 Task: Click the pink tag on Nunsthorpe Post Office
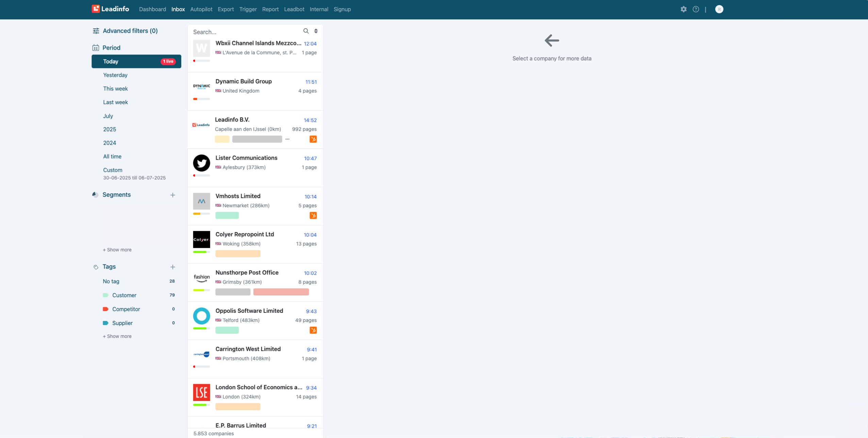(x=281, y=292)
